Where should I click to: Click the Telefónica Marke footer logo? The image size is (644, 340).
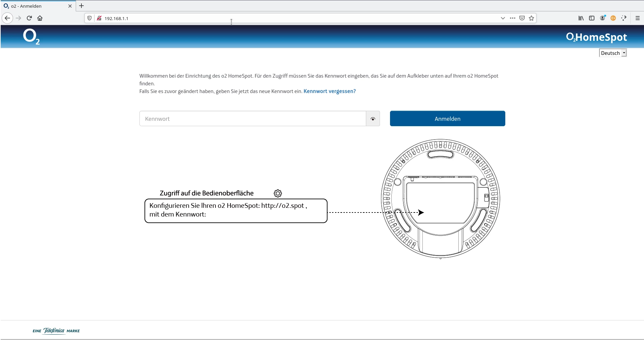pos(56,331)
